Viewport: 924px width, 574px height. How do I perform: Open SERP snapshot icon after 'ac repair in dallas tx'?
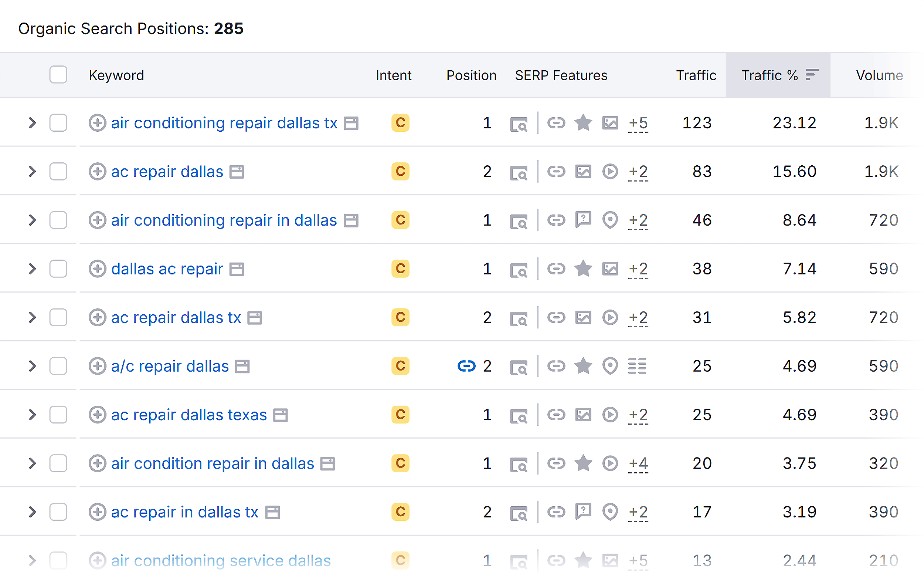click(272, 513)
